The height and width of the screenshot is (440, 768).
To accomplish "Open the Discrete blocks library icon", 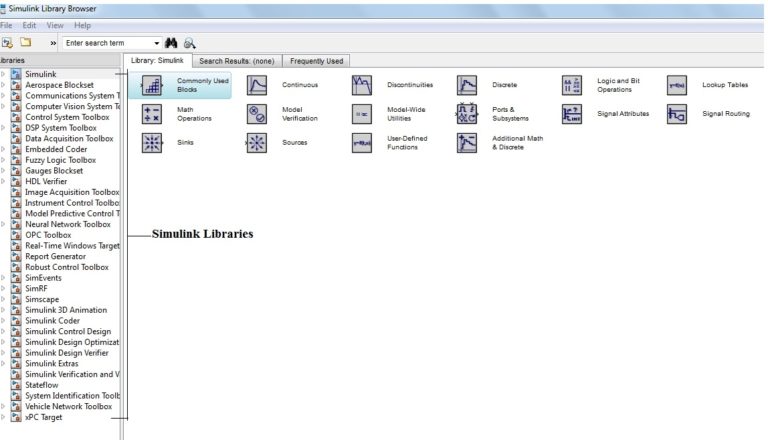I will [467, 86].
